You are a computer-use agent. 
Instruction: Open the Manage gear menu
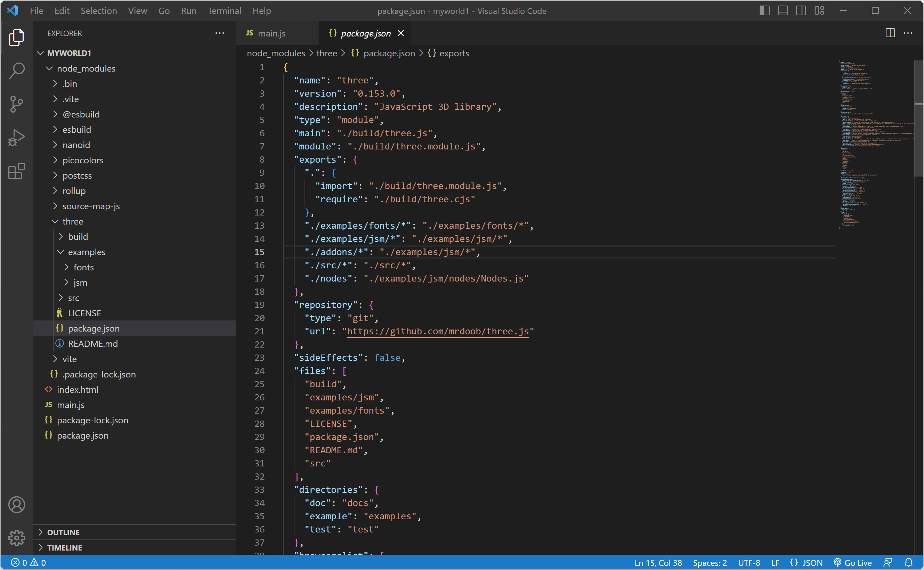pos(17,538)
